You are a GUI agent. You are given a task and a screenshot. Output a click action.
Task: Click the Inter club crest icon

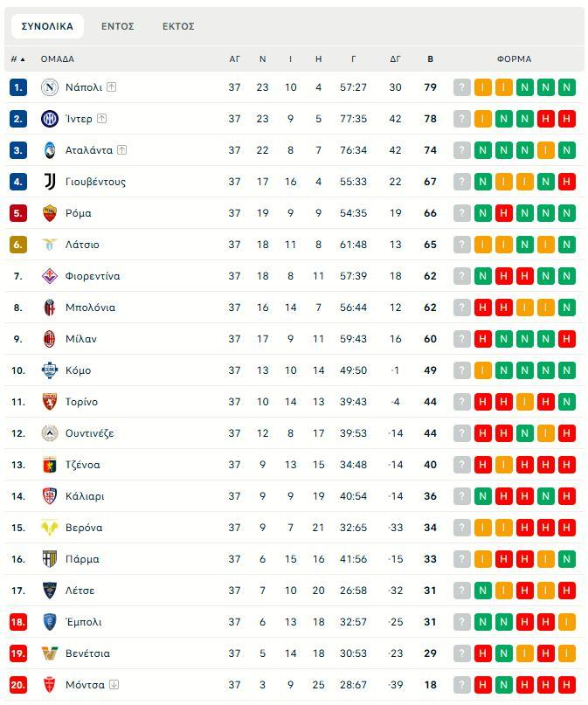49,119
